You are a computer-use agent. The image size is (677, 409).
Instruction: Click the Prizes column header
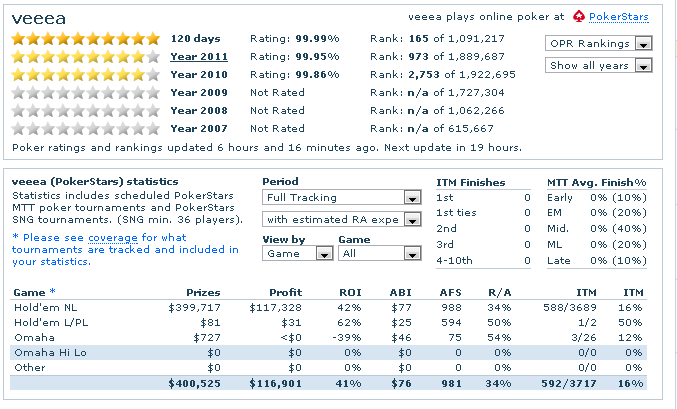pyautogui.click(x=203, y=292)
